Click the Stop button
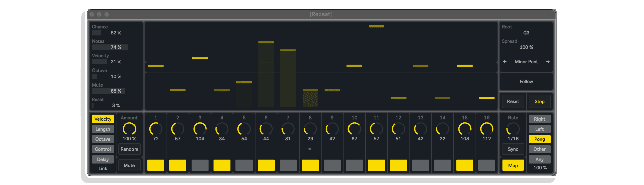Image resolution: width=644 pixels, height=185 pixels. [x=539, y=101]
